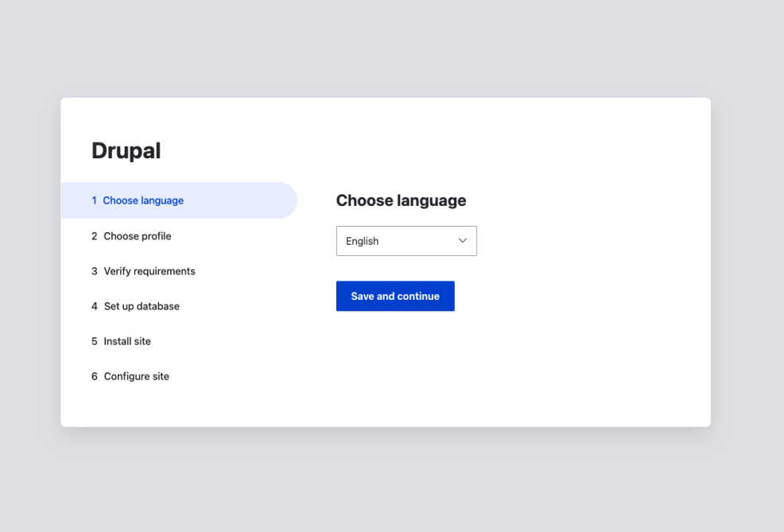784x532 pixels.
Task: Click the chevron arrow in language selector
Action: [462, 241]
